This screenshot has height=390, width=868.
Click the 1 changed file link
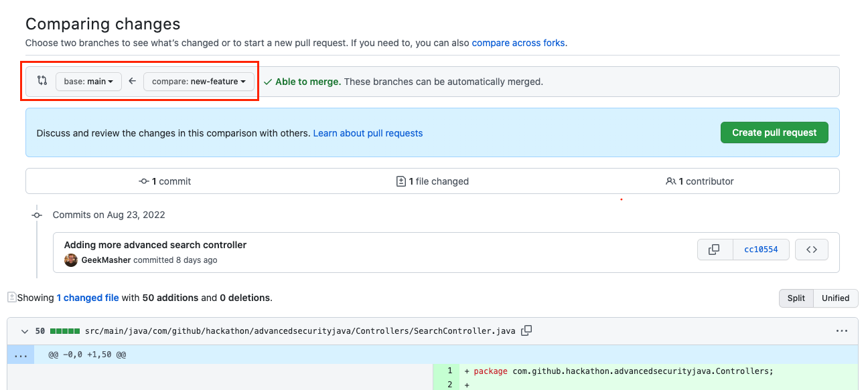pyautogui.click(x=88, y=298)
